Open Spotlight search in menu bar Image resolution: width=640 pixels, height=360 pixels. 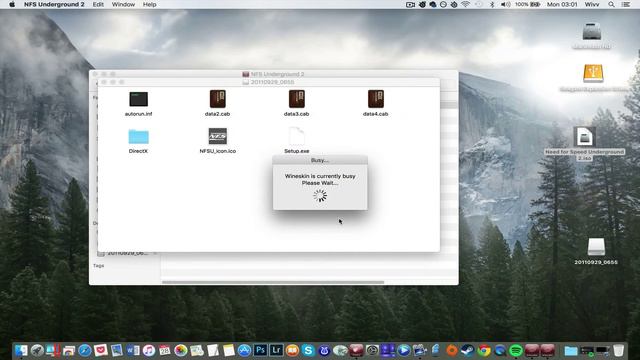(x=611, y=4)
